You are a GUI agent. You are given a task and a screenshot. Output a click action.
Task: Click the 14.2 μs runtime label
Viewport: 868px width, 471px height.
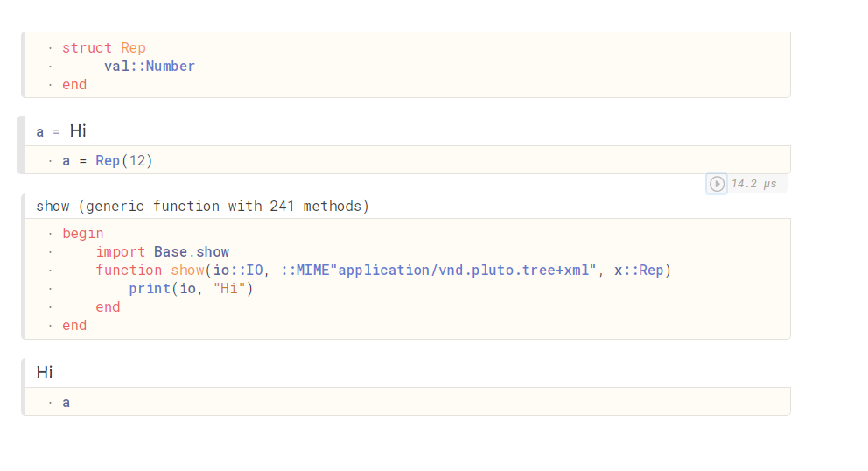(753, 184)
